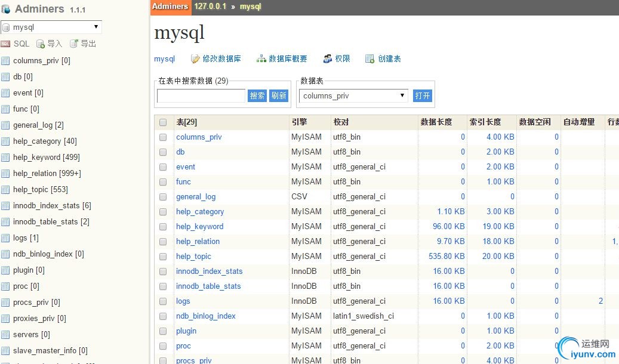Click the 修改数据库 pencil icon
Image resolution: width=619 pixels, height=364 pixels.
195,59
